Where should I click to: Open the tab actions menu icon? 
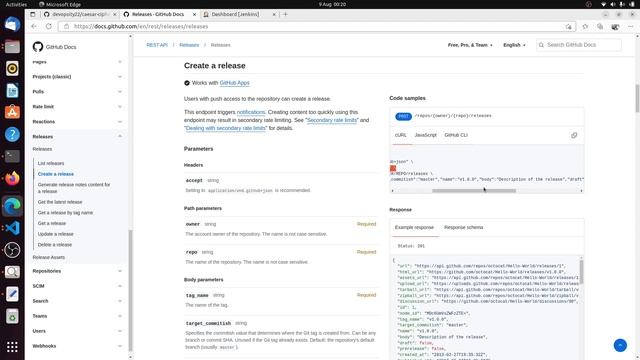[33, 14]
